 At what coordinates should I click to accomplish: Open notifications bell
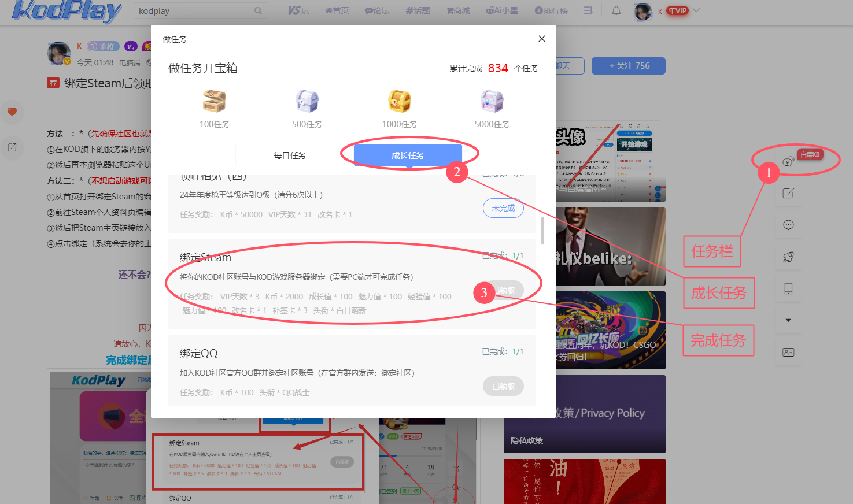coord(616,10)
